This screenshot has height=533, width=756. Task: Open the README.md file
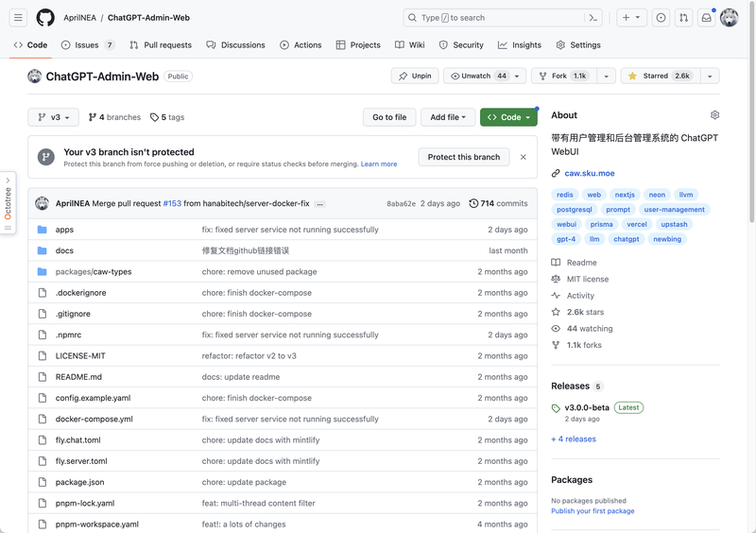tap(78, 377)
